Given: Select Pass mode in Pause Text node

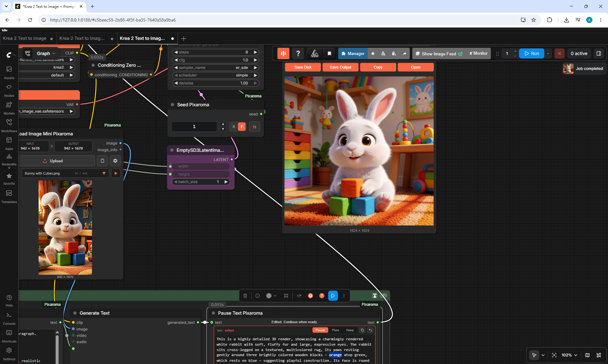Looking at the screenshot, I should point(335,330).
